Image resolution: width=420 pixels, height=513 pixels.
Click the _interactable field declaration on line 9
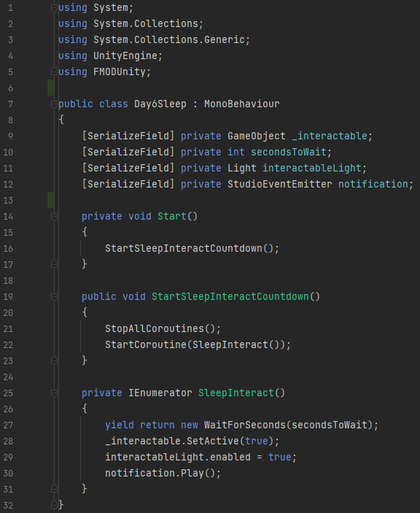[x=330, y=136]
